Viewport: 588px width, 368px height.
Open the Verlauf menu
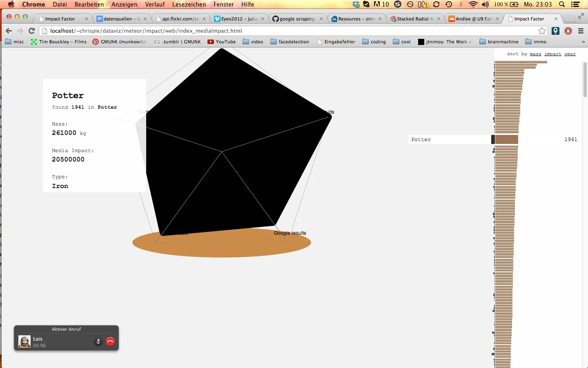[x=155, y=4]
